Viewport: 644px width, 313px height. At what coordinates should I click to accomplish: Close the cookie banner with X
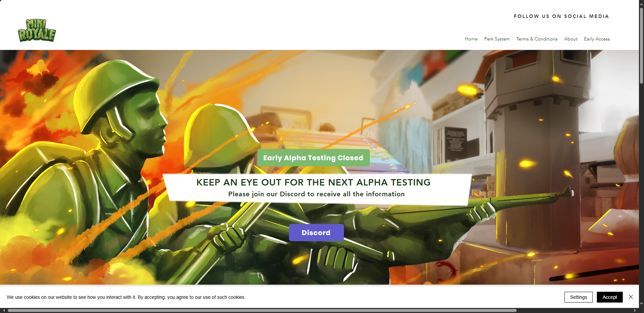tap(631, 297)
